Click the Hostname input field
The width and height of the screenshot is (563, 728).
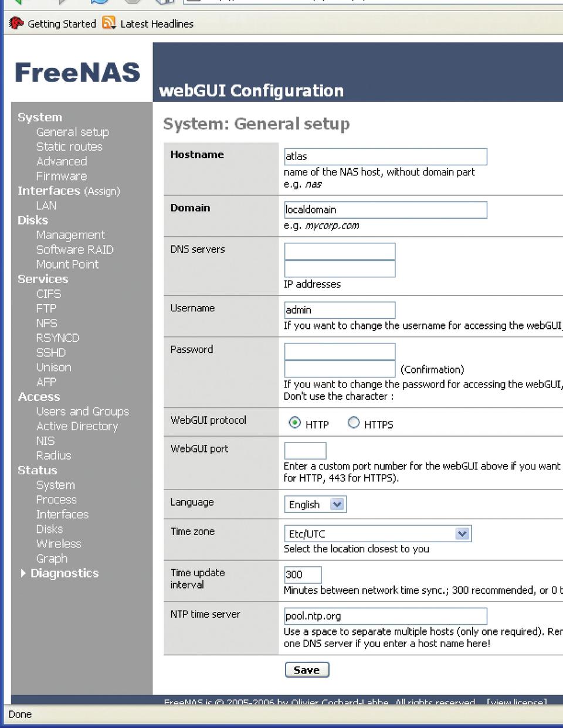(385, 157)
